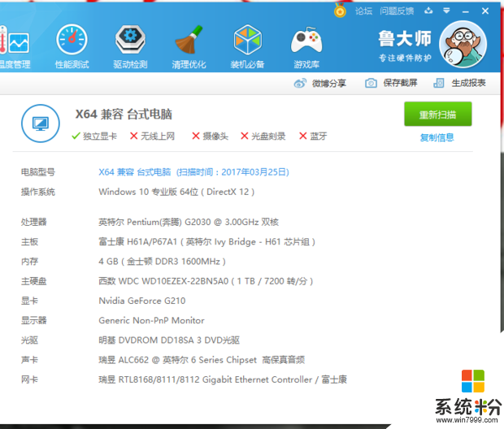Click the red X next to 摄像头

pyautogui.click(x=196, y=136)
